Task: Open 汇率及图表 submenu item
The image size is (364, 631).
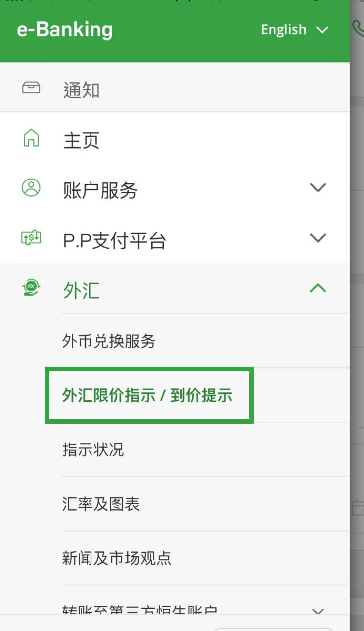Action: pyautogui.click(x=101, y=504)
